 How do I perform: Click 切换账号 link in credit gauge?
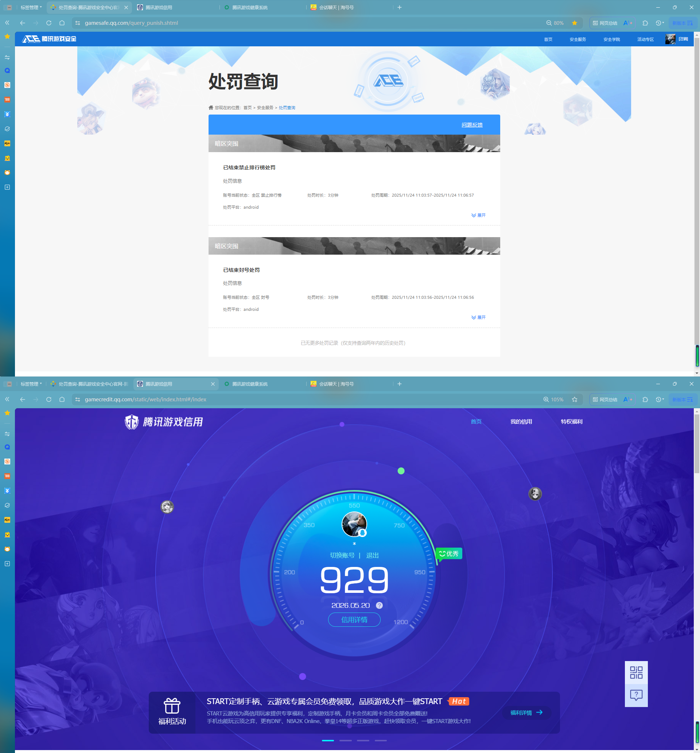point(342,556)
